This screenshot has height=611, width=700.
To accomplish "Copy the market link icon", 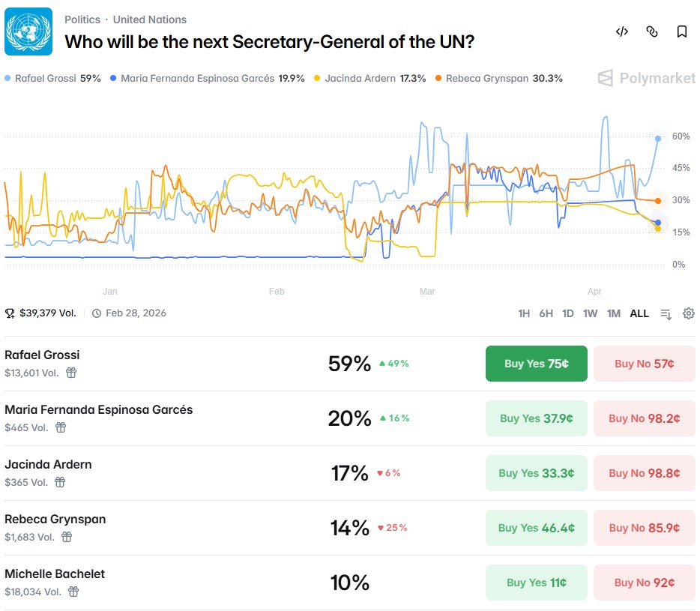I will pos(652,31).
